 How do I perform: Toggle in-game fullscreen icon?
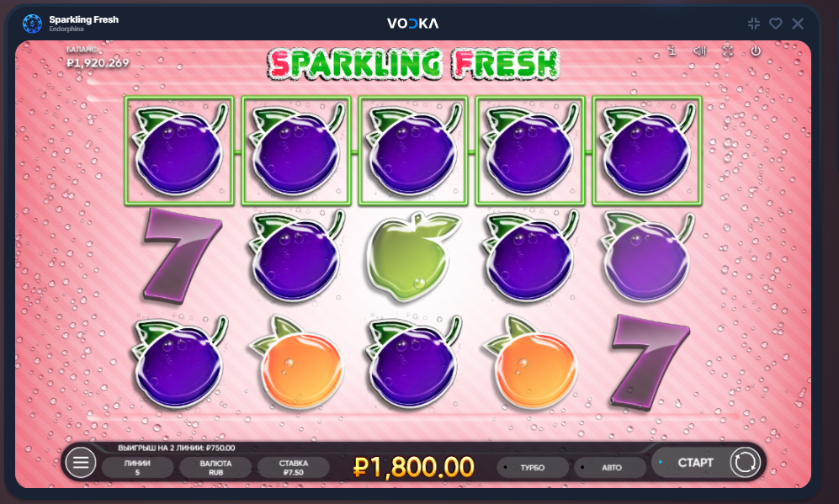(728, 50)
